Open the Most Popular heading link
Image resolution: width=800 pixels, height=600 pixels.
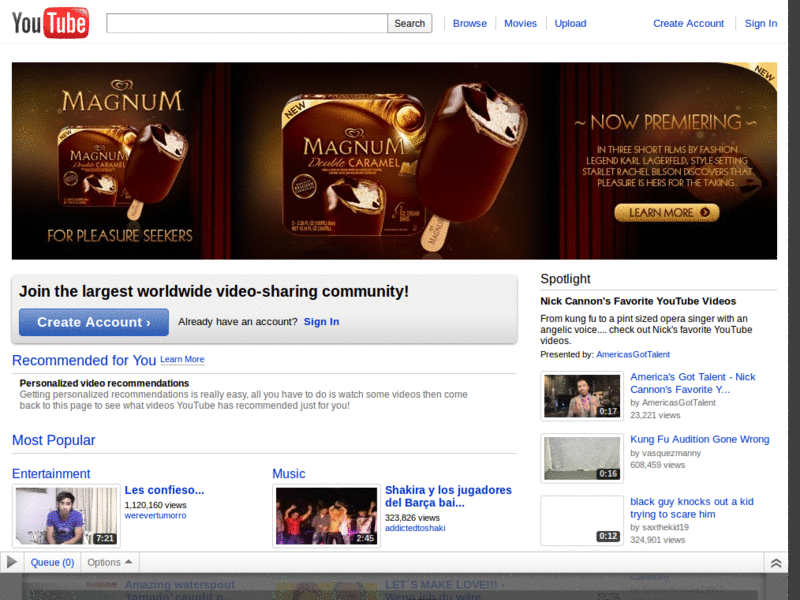click(54, 440)
